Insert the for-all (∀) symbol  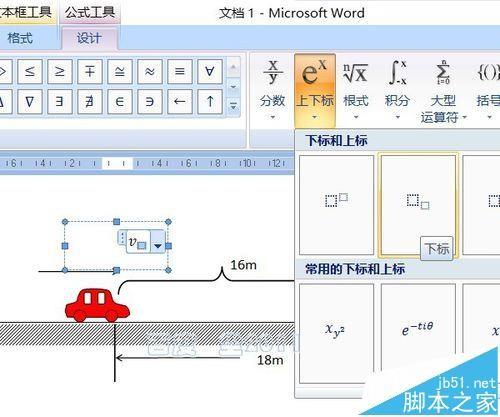click(210, 71)
